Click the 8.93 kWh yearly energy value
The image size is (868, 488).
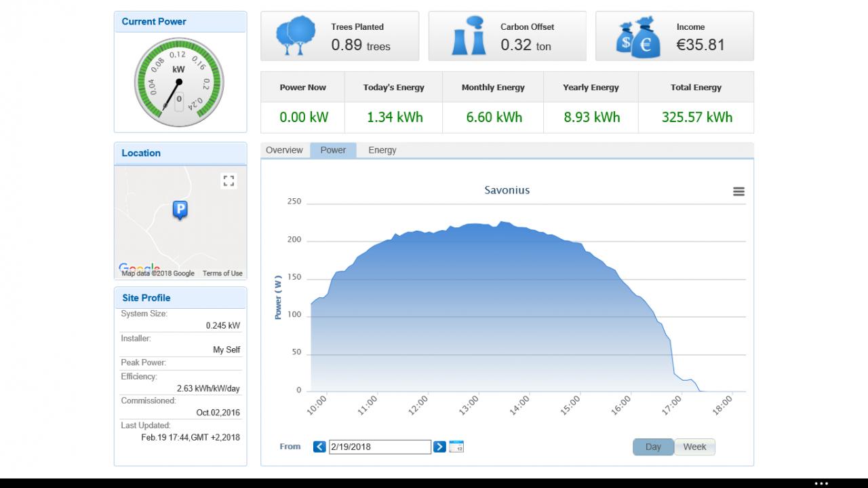[592, 117]
